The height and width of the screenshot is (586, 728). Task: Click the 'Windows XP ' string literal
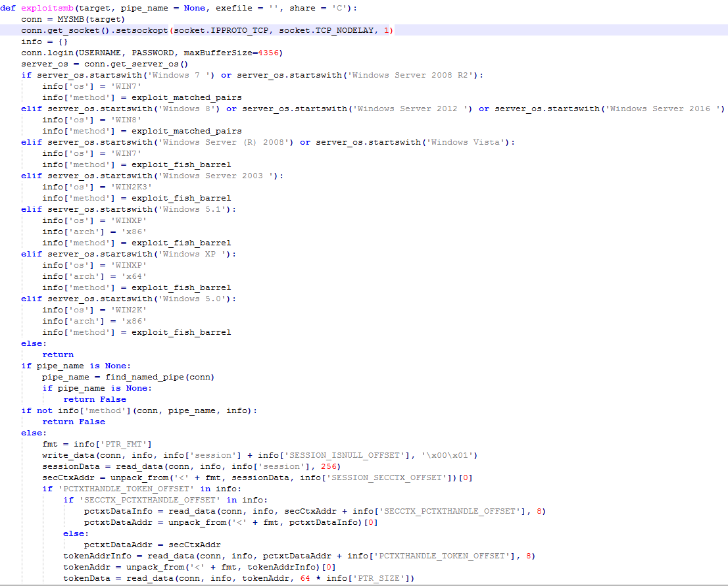point(192,254)
